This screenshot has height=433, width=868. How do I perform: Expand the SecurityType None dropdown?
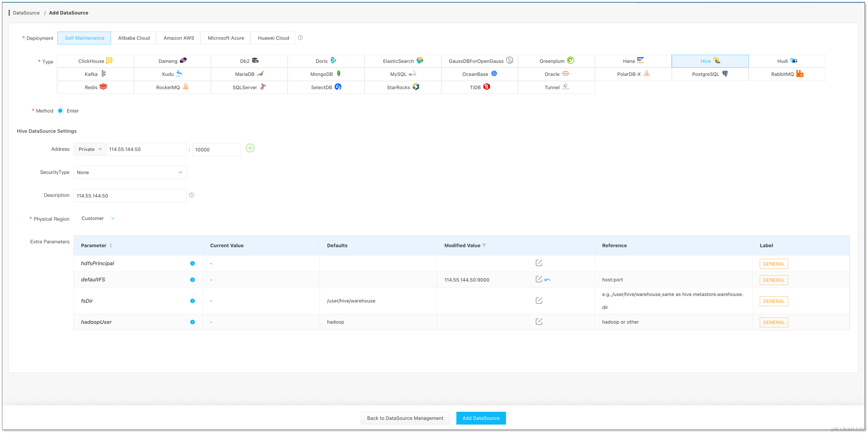pos(130,172)
